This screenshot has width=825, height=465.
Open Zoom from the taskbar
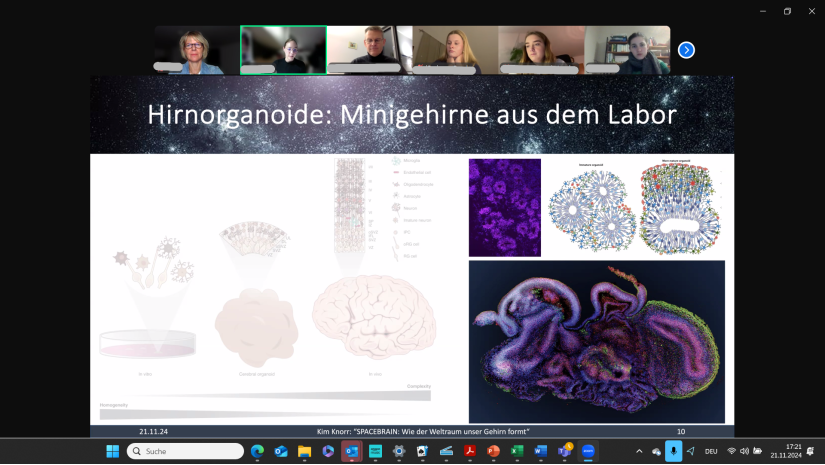pyautogui.click(x=588, y=451)
